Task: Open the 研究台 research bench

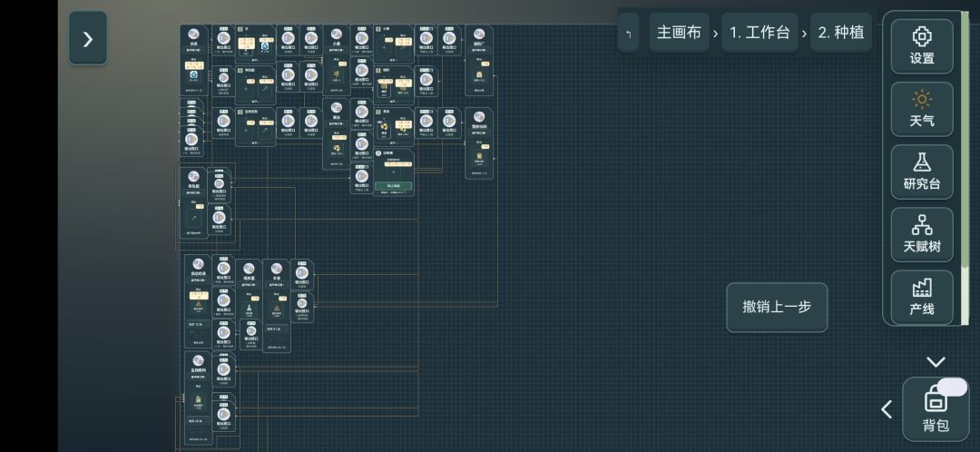Action: tap(921, 172)
